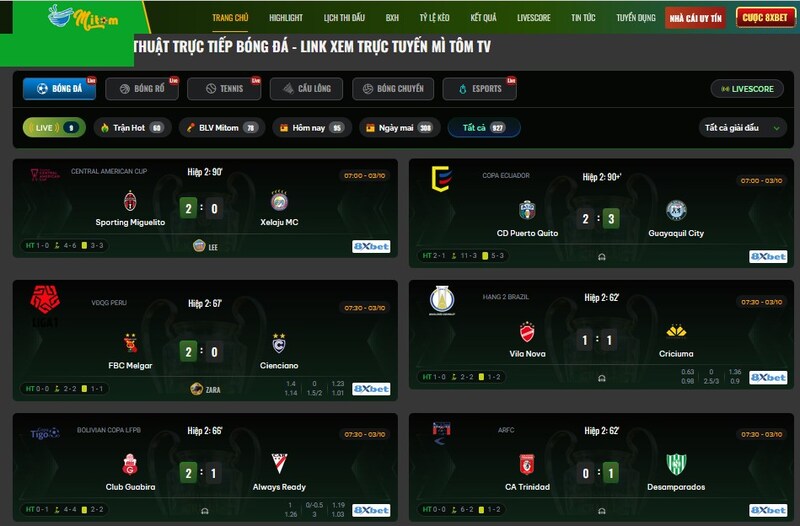800x526 pixels.
Task: Open the Lịch Thi Đấu menu
Action: click(344, 18)
